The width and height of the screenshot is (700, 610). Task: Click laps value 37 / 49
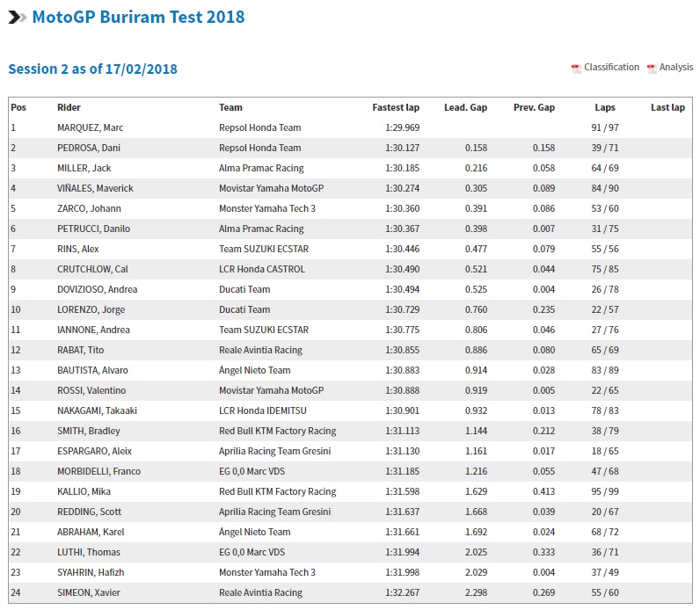pyautogui.click(x=605, y=572)
